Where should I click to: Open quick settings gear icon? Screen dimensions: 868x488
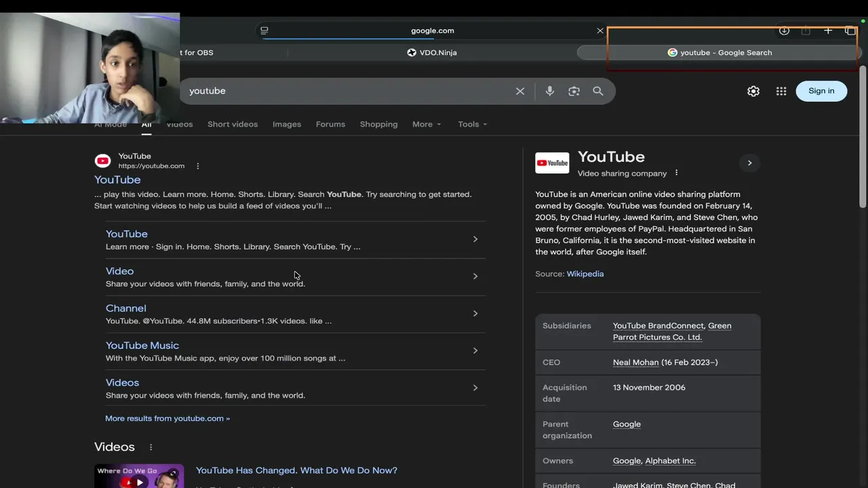point(753,91)
